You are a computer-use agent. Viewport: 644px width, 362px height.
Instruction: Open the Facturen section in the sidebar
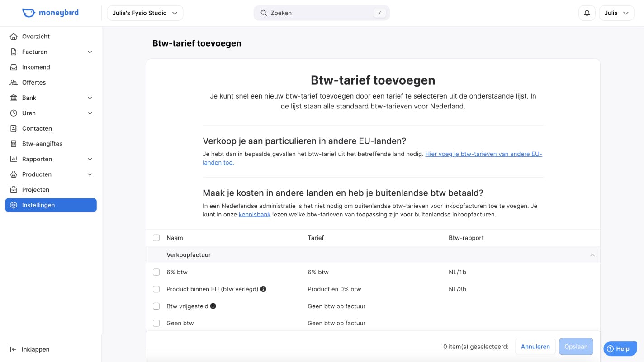point(34,52)
